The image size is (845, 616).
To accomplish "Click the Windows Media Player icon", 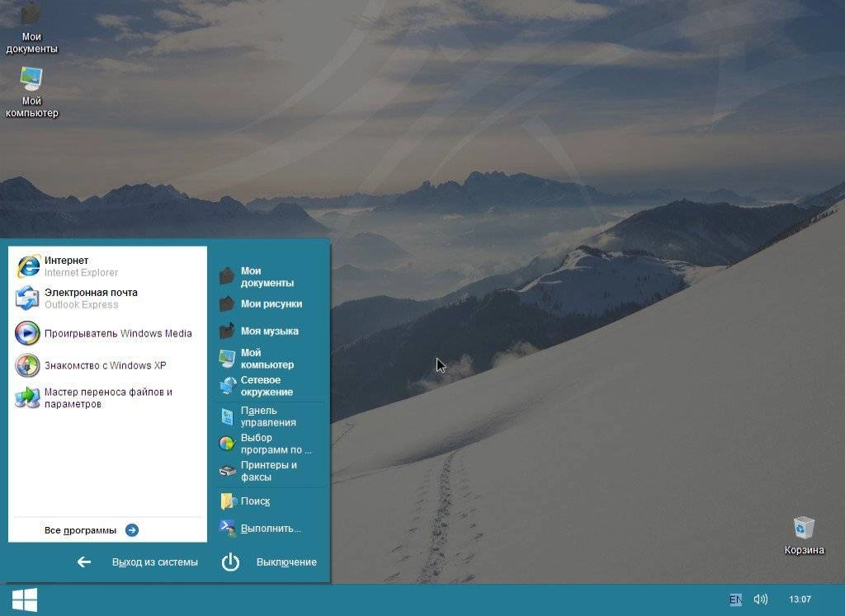I will pyautogui.click(x=27, y=333).
